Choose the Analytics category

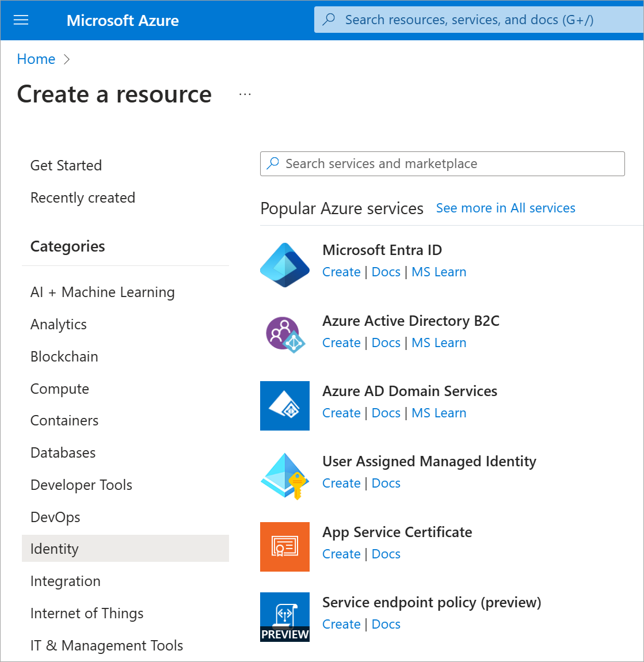pyautogui.click(x=59, y=324)
